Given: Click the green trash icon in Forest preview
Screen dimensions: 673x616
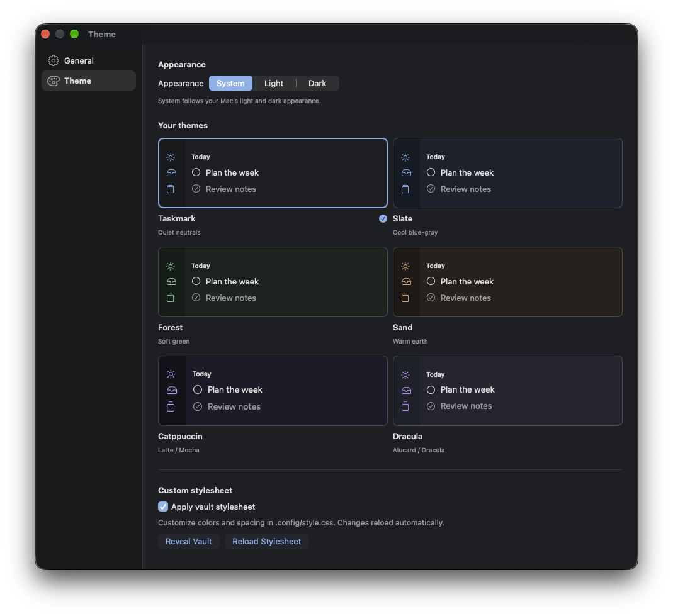Looking at the screenshot, I should pos(171,298).
